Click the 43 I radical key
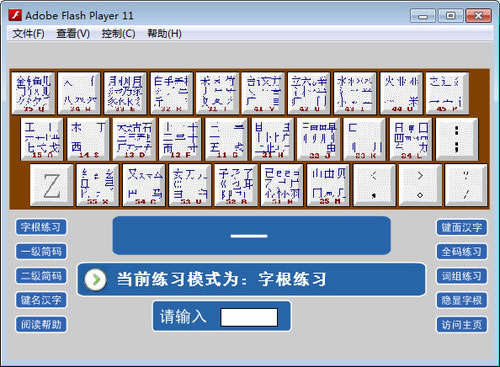Viewport: 500px width, 367px height. 355,93
